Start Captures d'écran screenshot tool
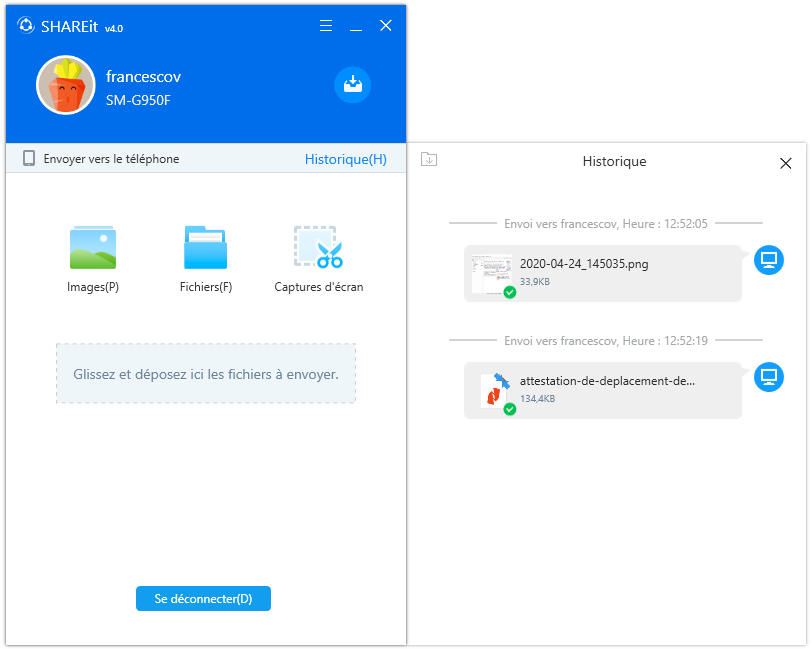 [318, 259]
